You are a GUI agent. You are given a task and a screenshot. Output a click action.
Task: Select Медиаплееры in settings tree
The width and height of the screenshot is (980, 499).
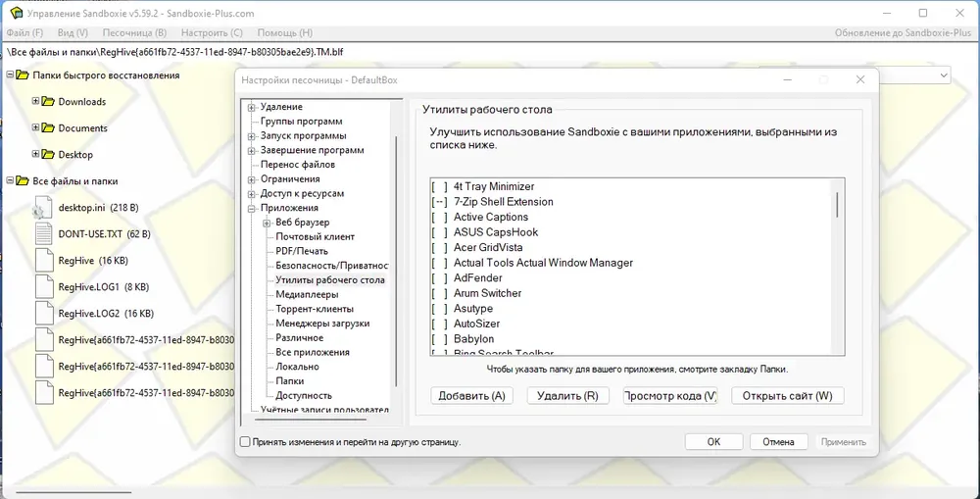pyautogui.click(x=308, y=294)
